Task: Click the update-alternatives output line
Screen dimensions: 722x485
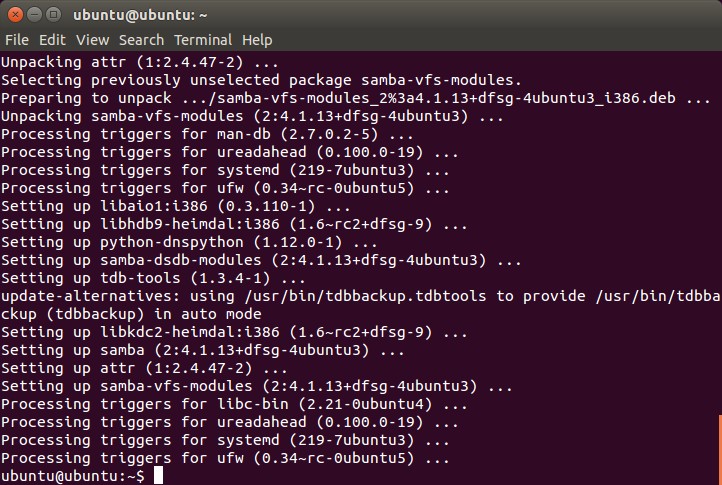Action: click(x=300, y=296)
